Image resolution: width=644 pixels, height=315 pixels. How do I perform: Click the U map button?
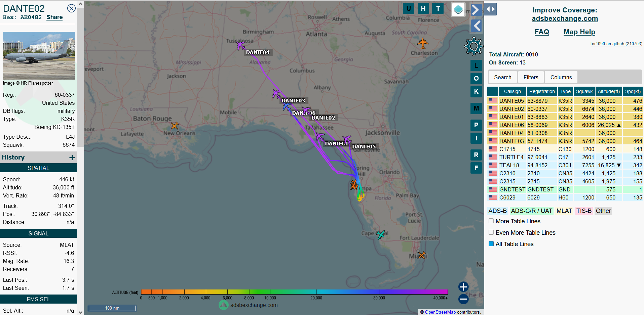point(409,8)
